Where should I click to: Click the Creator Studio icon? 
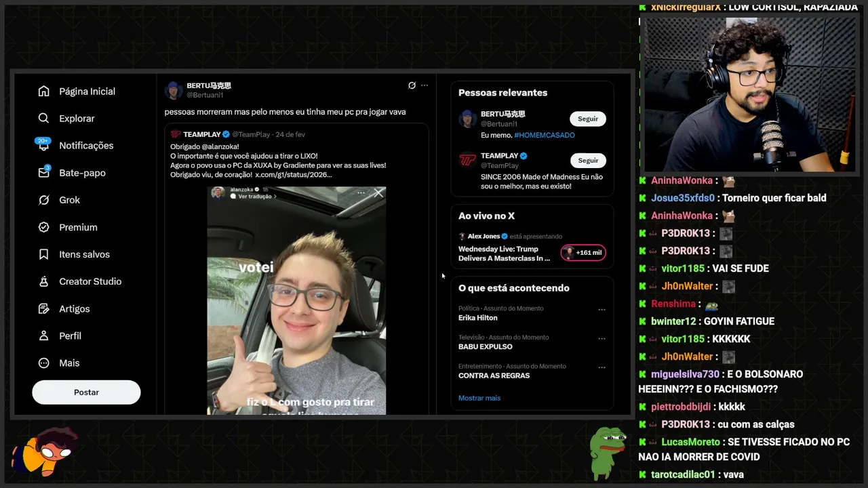[x=44, y=281]
